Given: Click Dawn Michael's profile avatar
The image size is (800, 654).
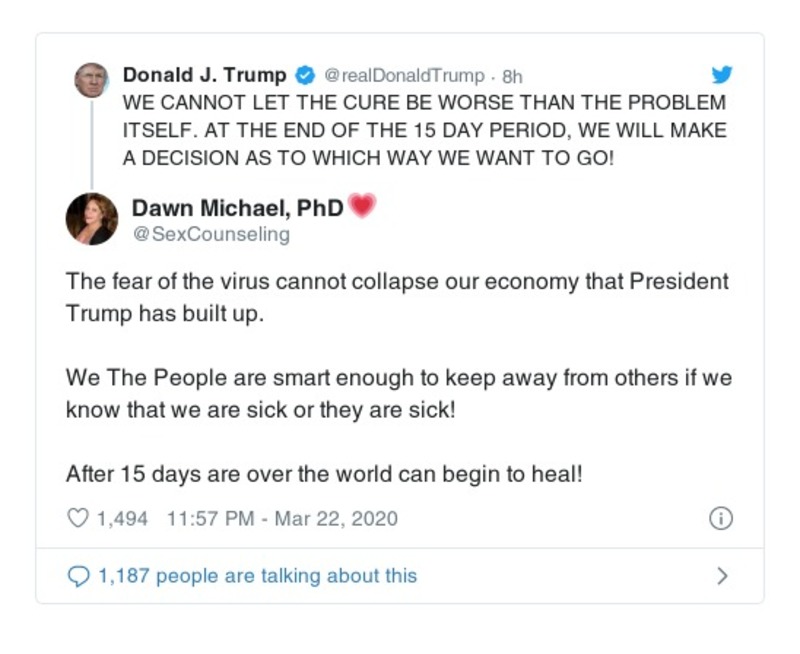Looking at the screenshot, I should pyautogui.click(x=92, y=216).
